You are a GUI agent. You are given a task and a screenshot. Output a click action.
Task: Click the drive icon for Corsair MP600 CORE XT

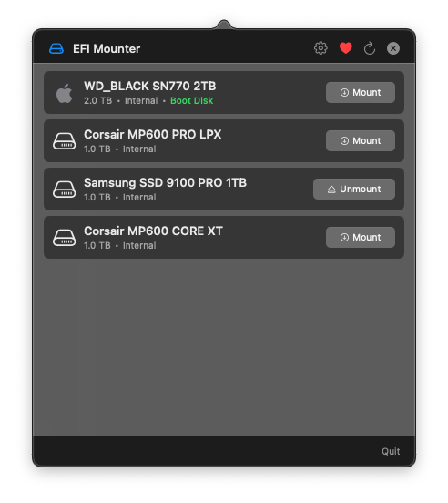pos(65,238)
